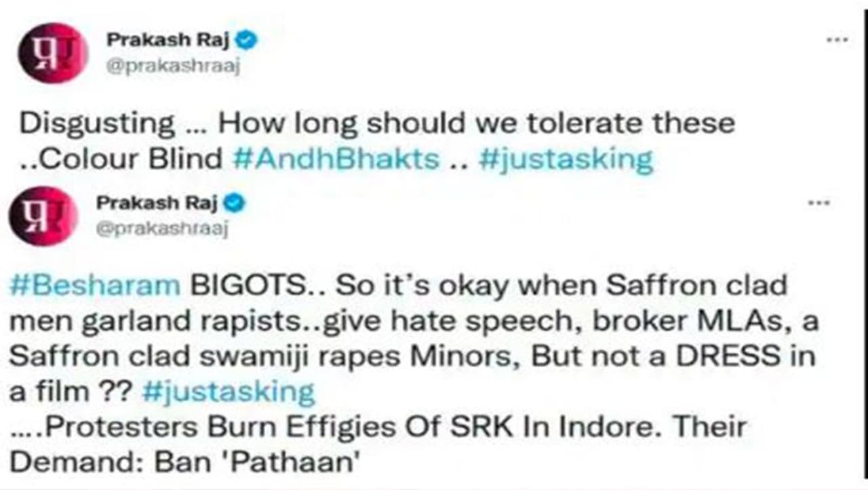Click the verified badge in the second tweet

(x=235, y=203)
